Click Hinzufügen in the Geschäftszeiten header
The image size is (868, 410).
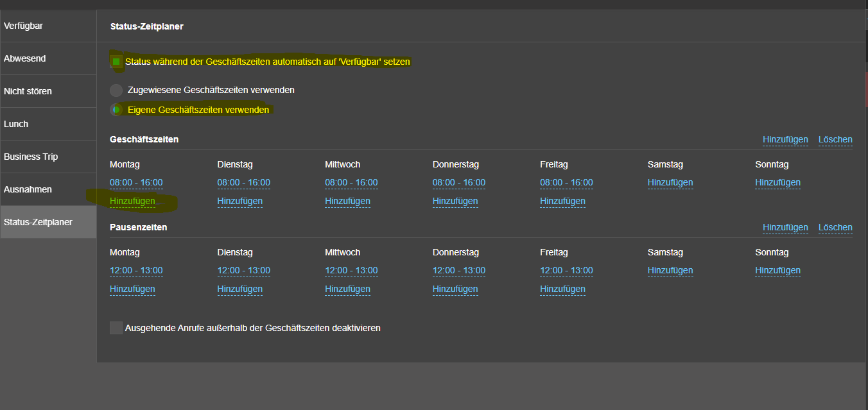(x=785, y=139)
